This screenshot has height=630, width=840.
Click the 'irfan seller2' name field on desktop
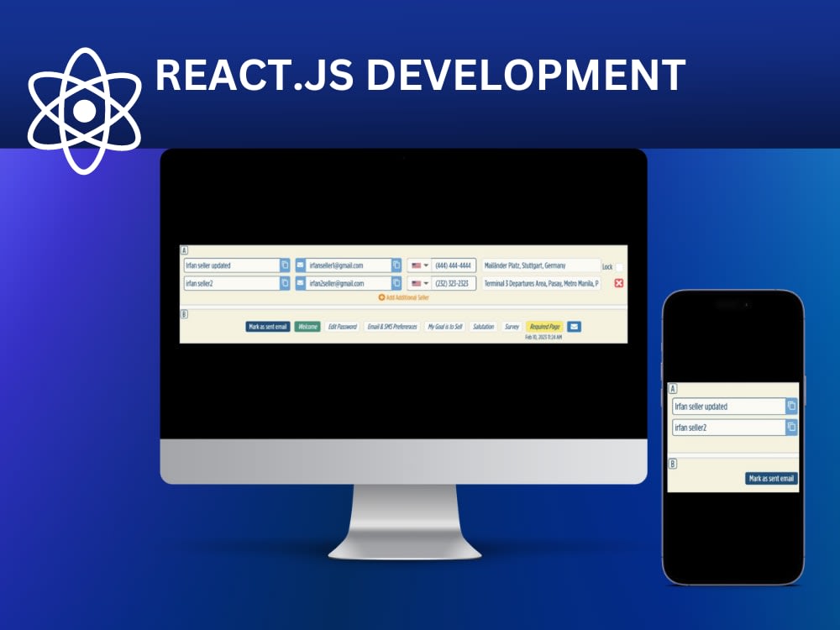(x=232, y=283)
